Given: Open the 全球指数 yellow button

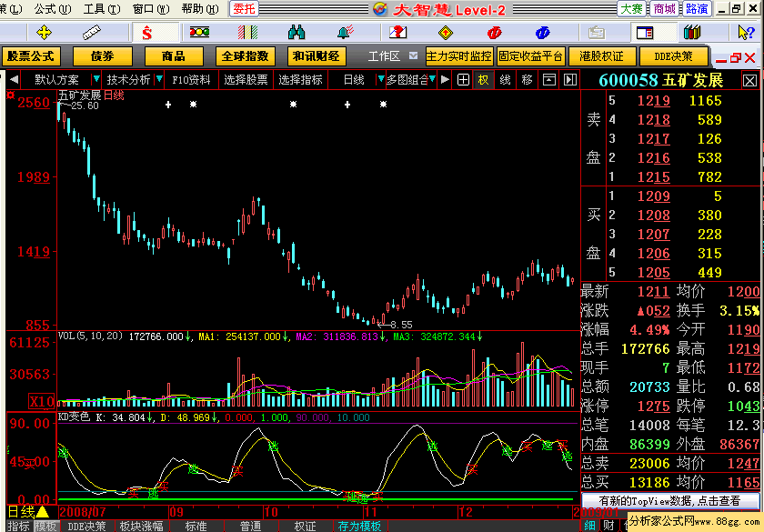Looking at the screenshot, I should [x=245, y=56].
